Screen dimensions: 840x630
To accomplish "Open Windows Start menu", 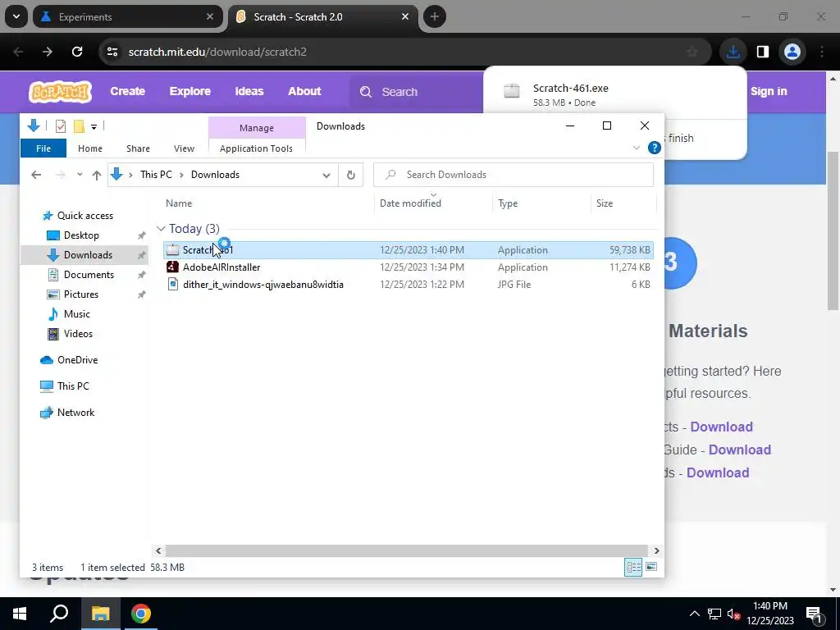I will (x=20, y=614).
